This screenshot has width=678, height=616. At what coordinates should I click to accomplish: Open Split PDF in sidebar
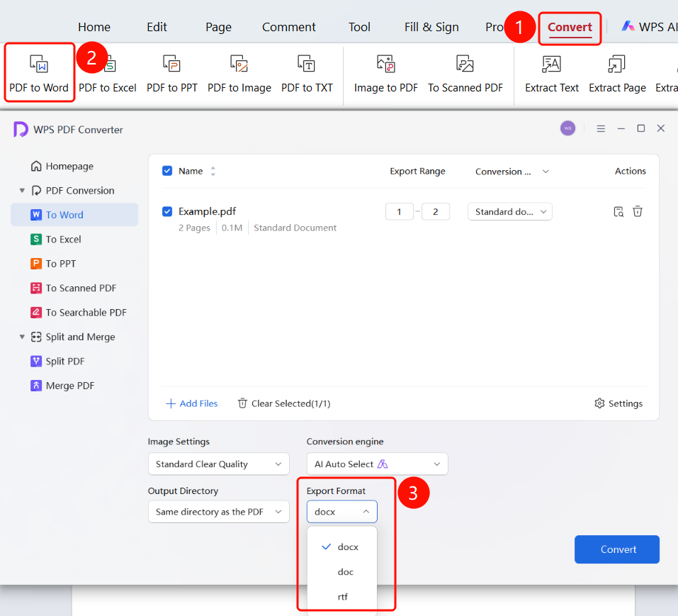[57, 362]
